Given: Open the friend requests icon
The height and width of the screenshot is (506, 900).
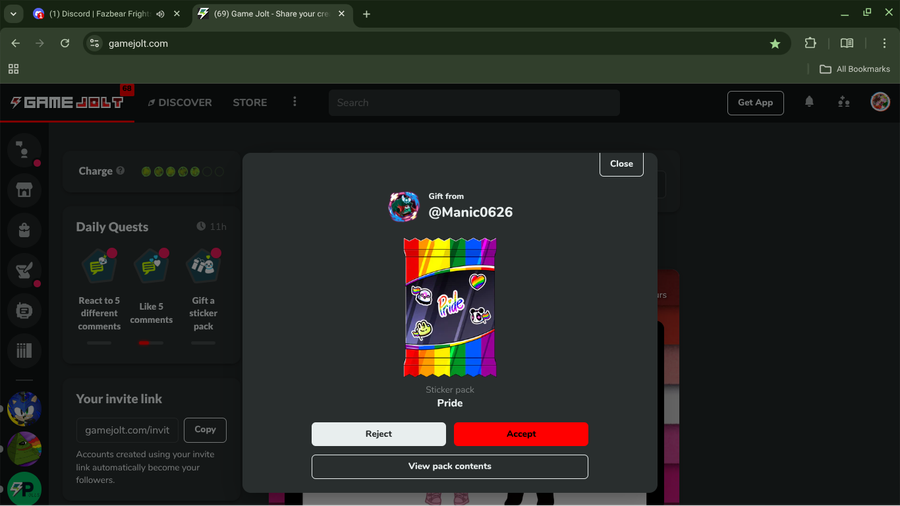Looking at the screenshot, I should pyautogui.click(x=843, y=102).
